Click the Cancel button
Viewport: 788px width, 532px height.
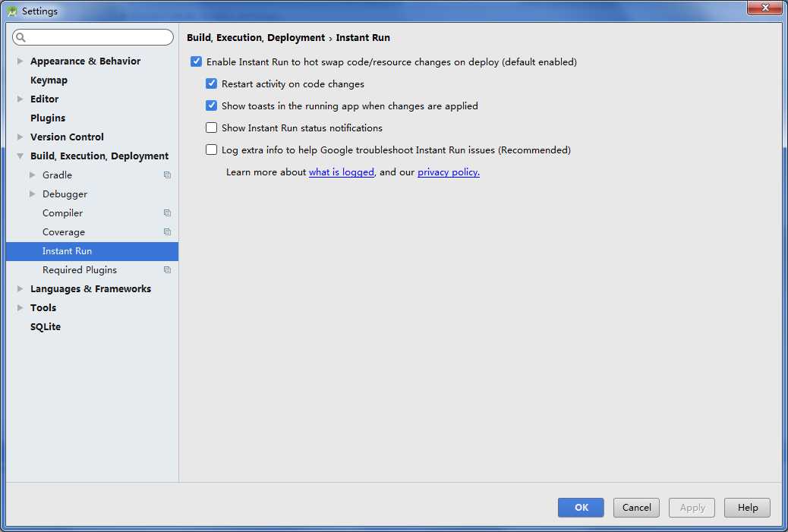(636, 508)
